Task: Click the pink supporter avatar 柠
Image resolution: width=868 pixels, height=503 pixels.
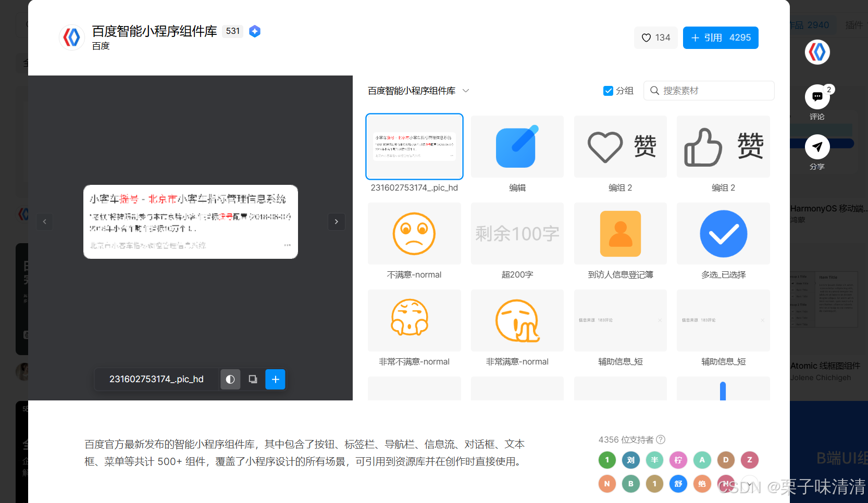Action: coord(678,460)
